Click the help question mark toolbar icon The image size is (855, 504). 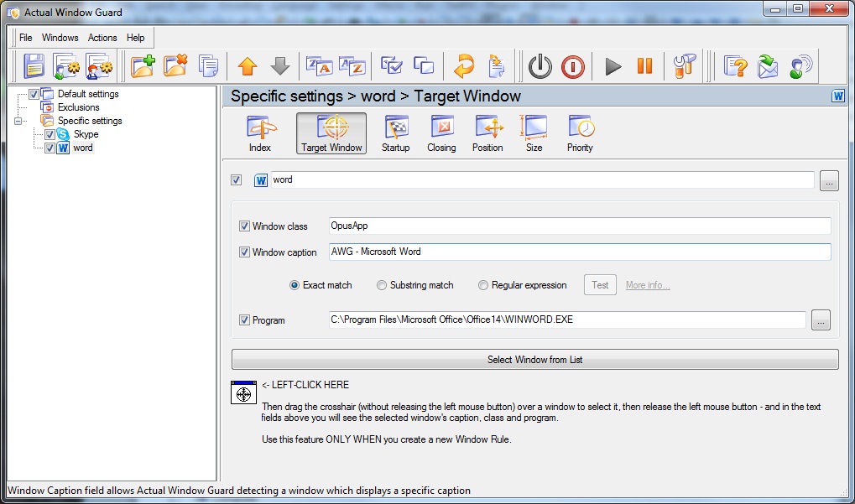(735, 66)
